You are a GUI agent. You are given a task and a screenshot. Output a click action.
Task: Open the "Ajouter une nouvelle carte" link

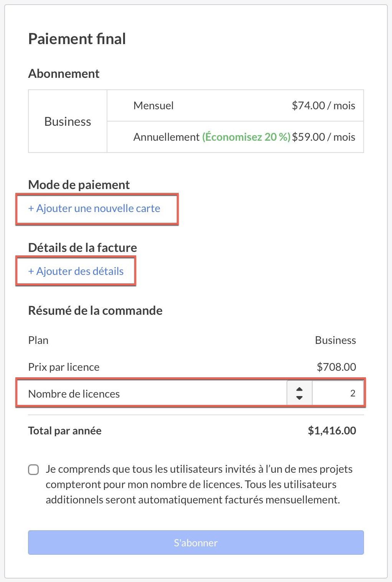(94, 209)
